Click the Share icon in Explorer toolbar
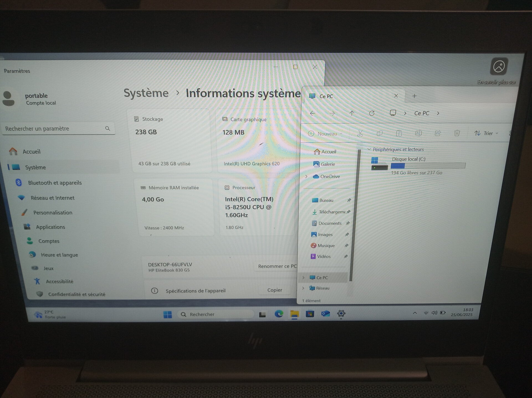This screenshot has width=532, height=398. [438, 133]
